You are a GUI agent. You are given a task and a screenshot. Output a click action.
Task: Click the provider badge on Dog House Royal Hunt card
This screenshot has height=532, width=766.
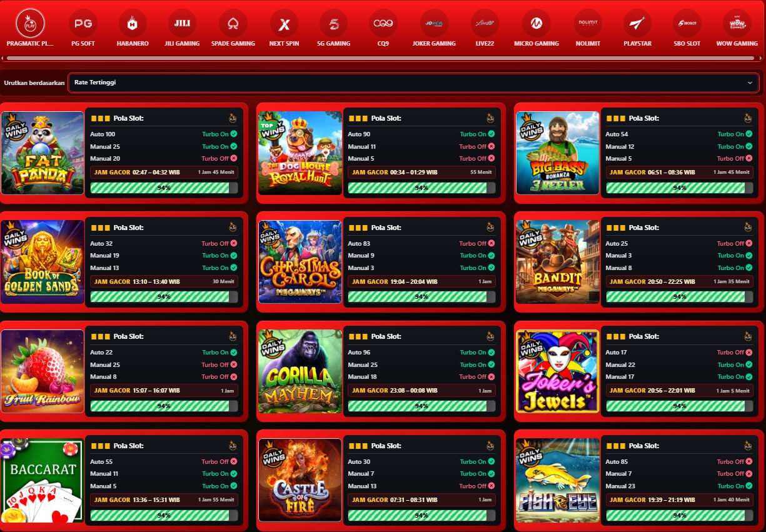491,118
